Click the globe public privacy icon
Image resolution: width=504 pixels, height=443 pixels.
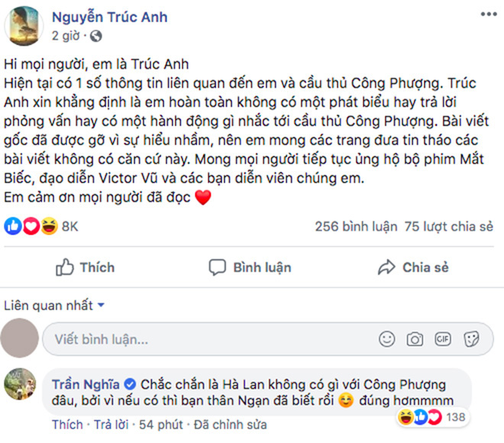coord(95,36)
